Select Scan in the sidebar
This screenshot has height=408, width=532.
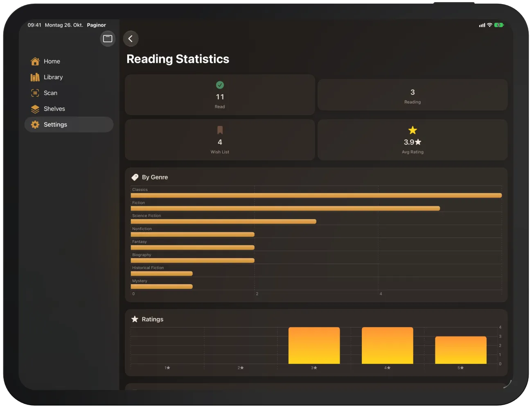pos(69,93)
